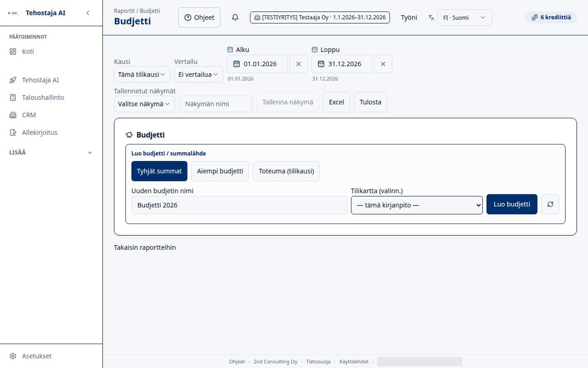Viewport: 588px width, 368px height.
Task: Open the Vertailu dropdown Ei vertailua
Action: click(198, 75)
